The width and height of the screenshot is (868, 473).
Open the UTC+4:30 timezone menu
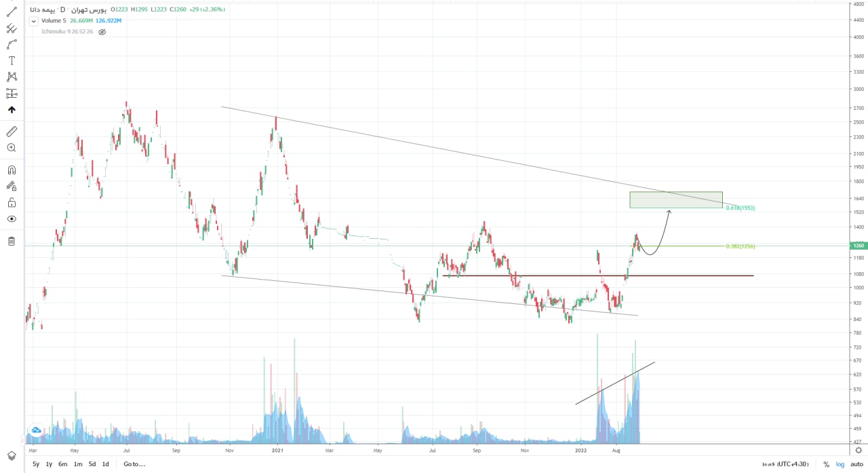[793, 464]
